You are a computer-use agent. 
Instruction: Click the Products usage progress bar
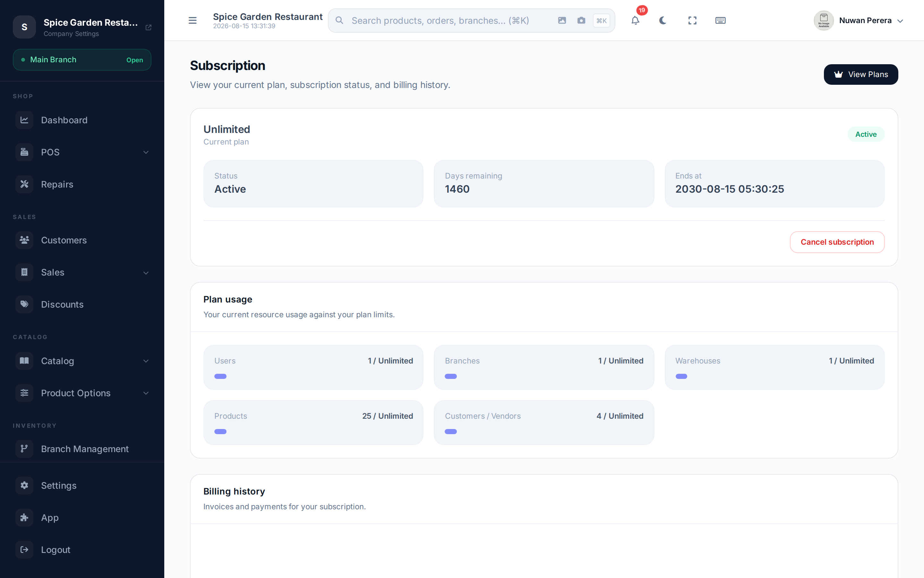click(220, 432)
